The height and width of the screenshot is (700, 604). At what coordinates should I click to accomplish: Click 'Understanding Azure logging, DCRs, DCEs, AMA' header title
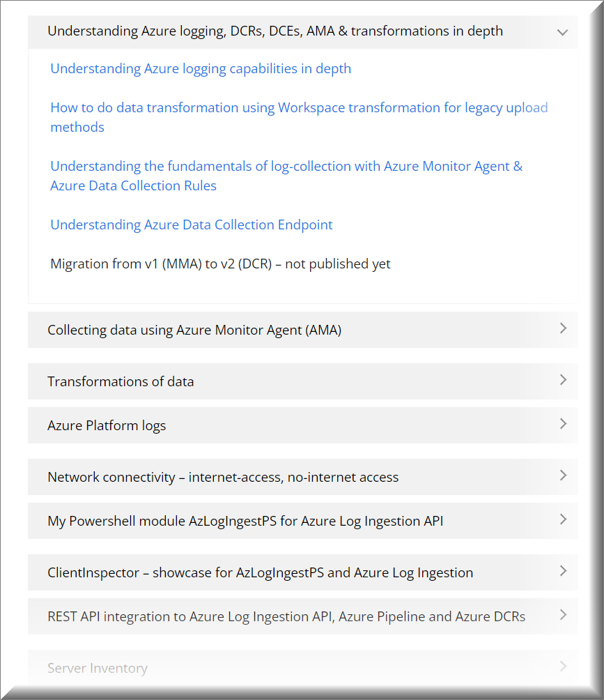click(275, 31)
